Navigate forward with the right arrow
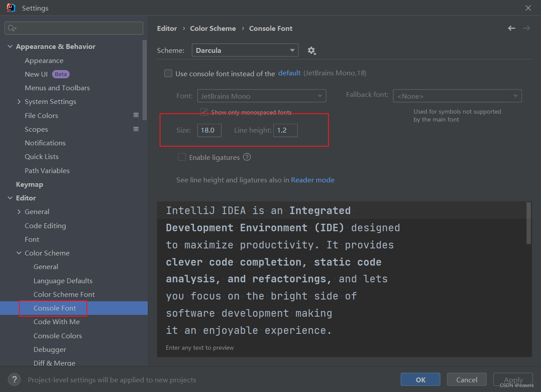The width and height of the screenshot is (541, 392). click(526, 28)
